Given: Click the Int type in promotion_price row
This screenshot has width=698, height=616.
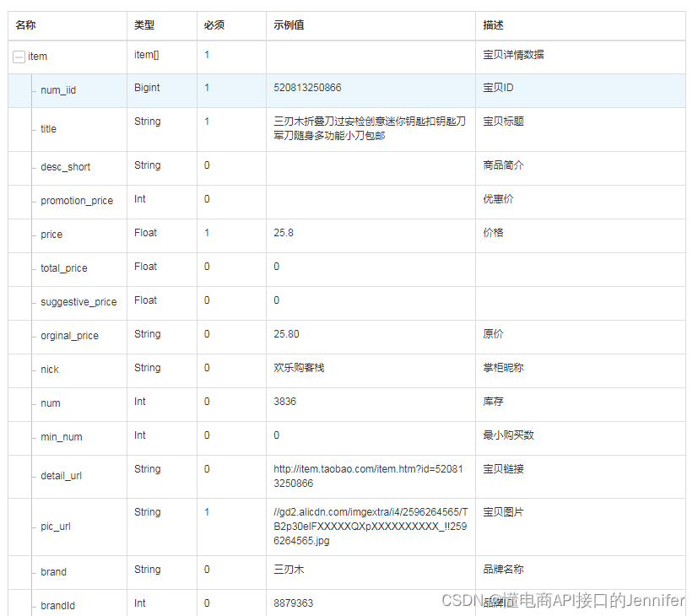Looking at the screenshot, I should click(140, 199).
